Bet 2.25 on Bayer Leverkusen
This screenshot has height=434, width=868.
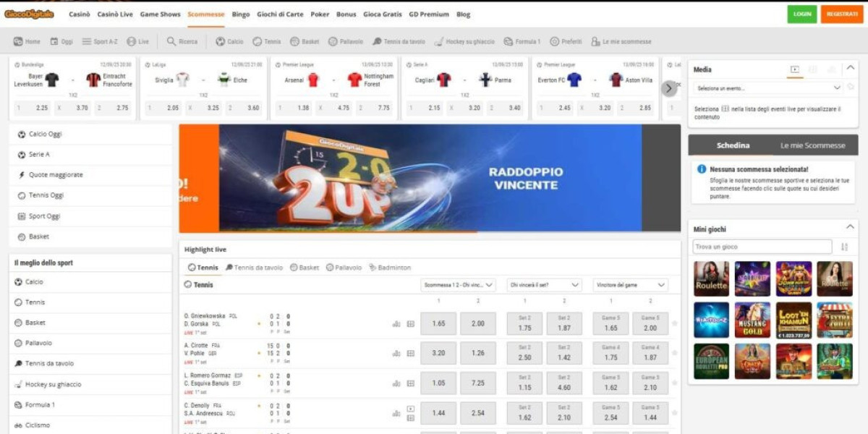[x=33, y=108]
